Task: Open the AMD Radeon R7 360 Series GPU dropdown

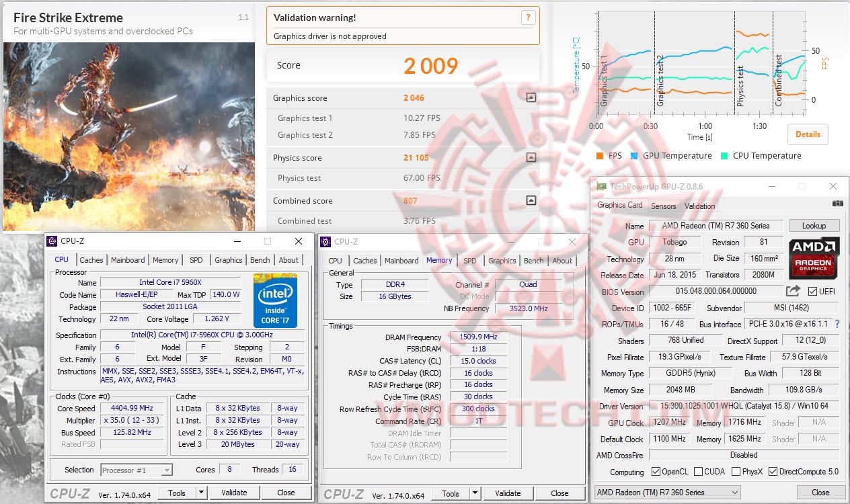Action: (668, 493)
